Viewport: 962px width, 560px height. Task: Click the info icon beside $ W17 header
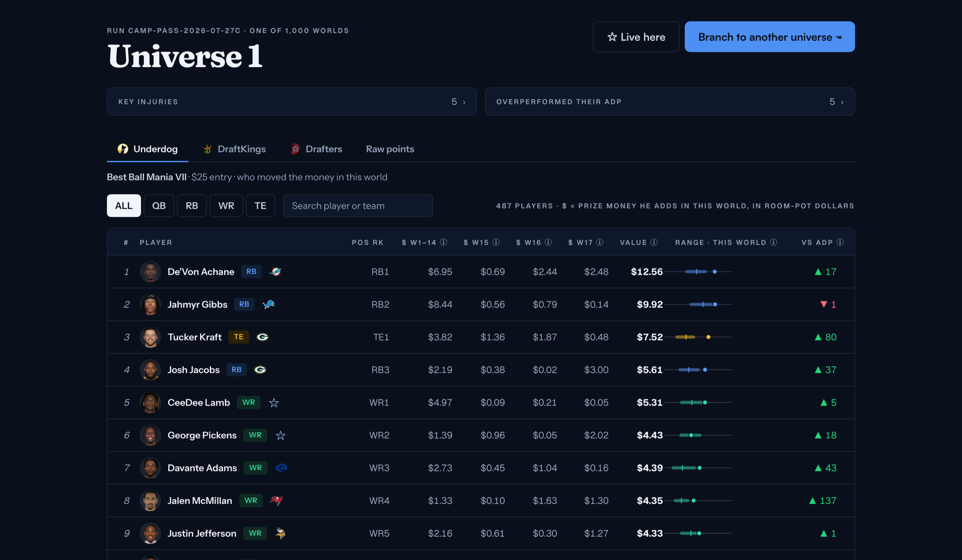600,242
